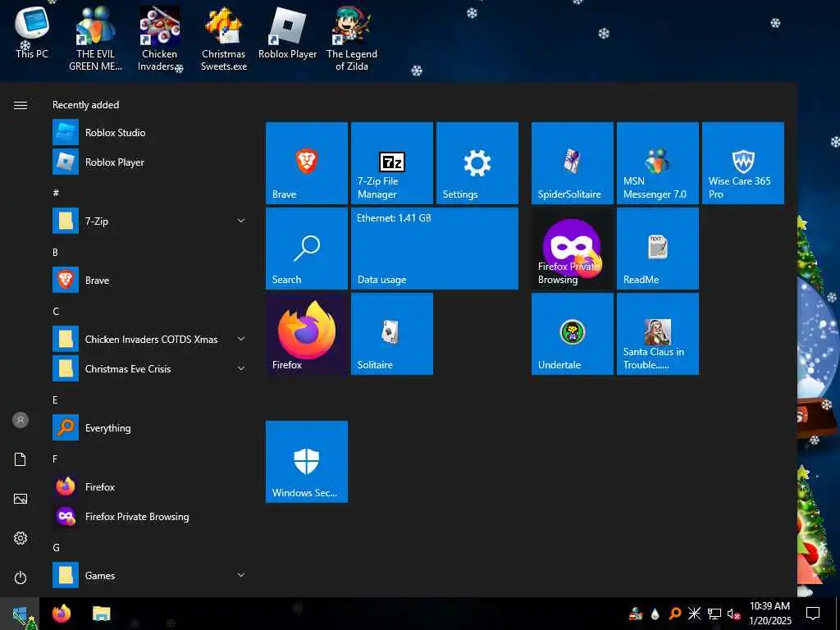The height and width of the screenshot is (630, 840).
Task: Launch 7-Zip File Manager tile
Action: point(391,163)
